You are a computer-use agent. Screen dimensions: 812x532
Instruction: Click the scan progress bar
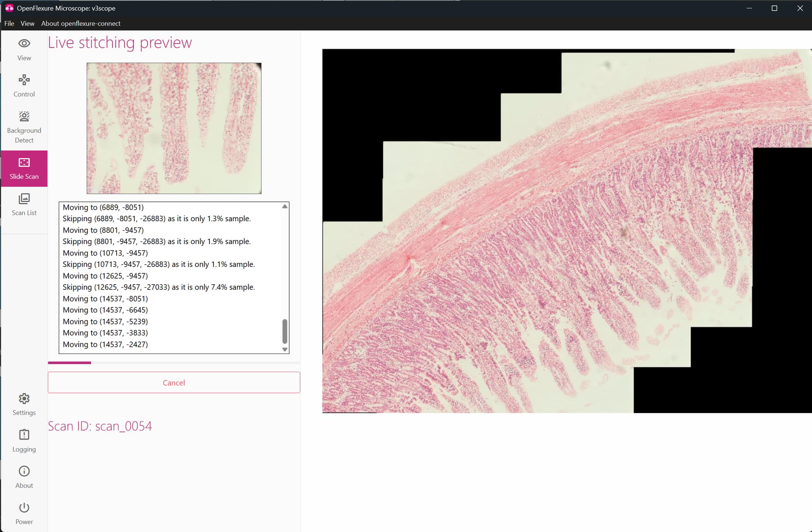click(x=174, y=362)
